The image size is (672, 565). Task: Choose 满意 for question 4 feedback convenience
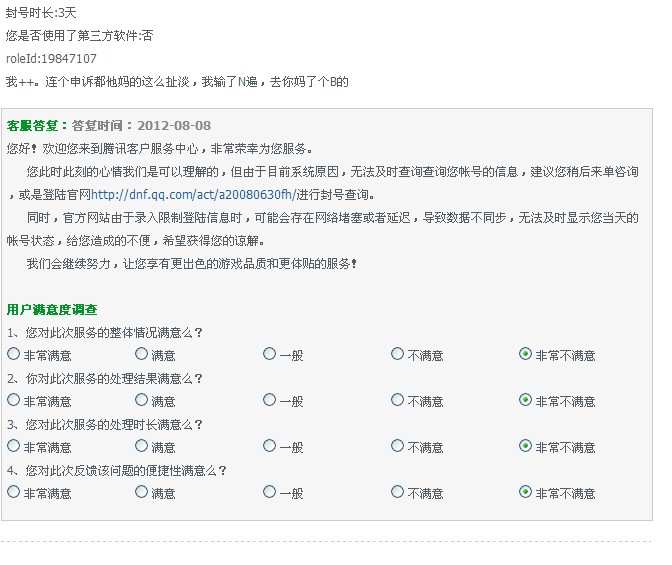click(x=141, y=492)
